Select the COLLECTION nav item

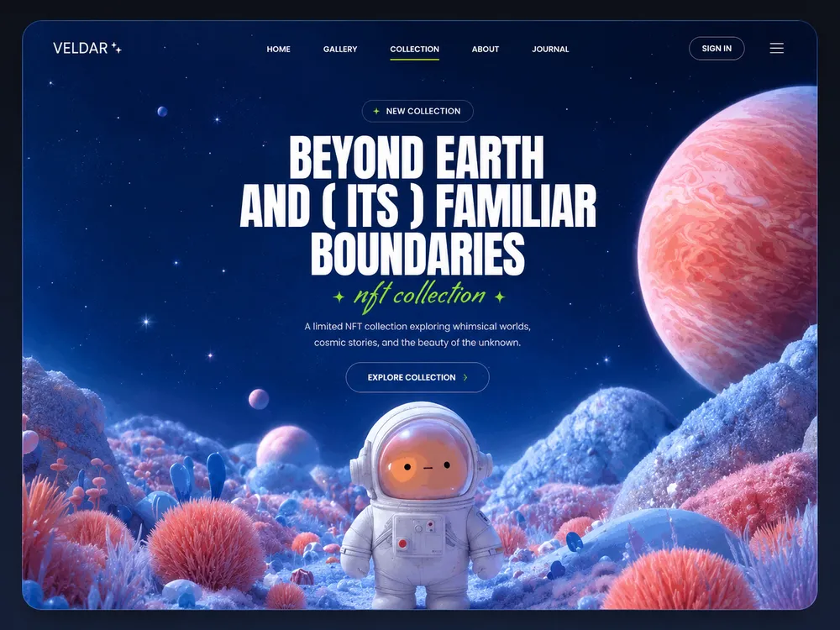point(415,49)
